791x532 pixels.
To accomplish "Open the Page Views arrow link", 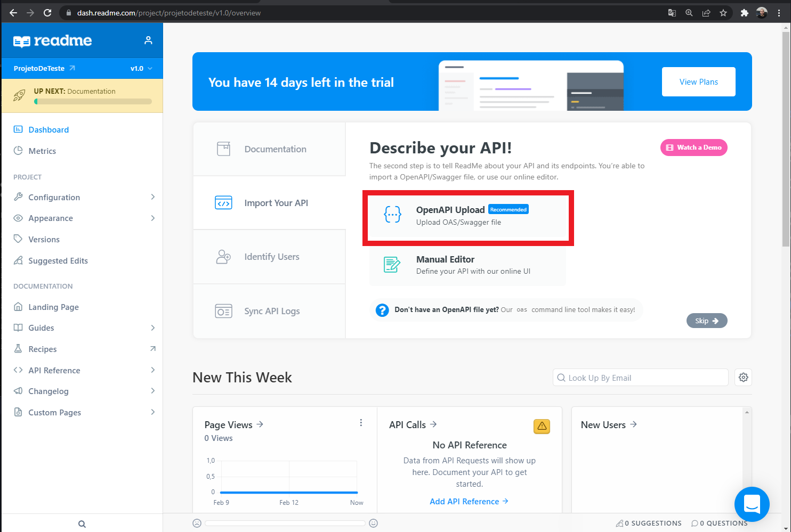I will (x=260, y=424).
